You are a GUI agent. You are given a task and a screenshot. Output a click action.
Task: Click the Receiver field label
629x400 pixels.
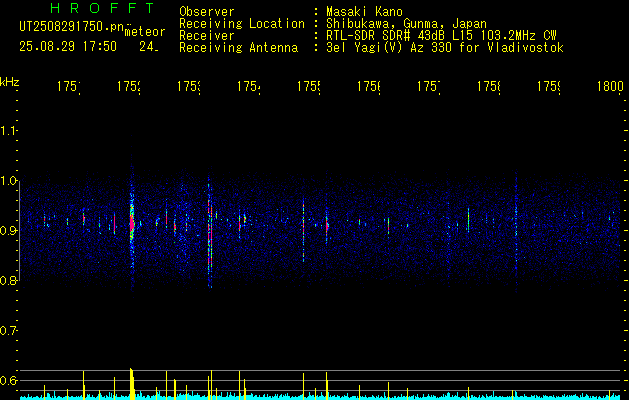pos(207,36)
